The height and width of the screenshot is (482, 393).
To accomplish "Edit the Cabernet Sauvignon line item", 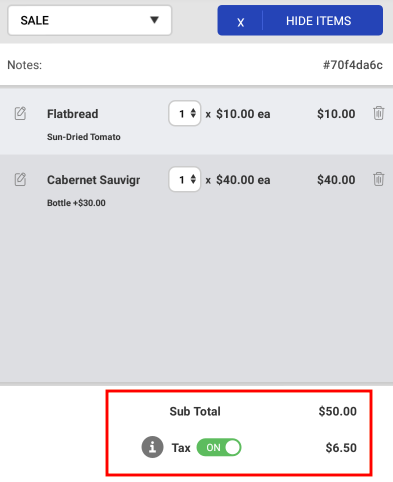I will [x=20, y=179].
